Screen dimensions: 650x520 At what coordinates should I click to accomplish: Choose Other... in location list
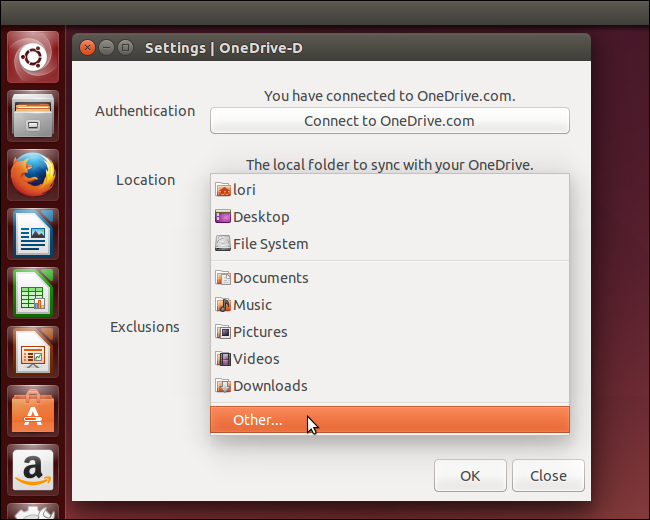coord(390,420)
